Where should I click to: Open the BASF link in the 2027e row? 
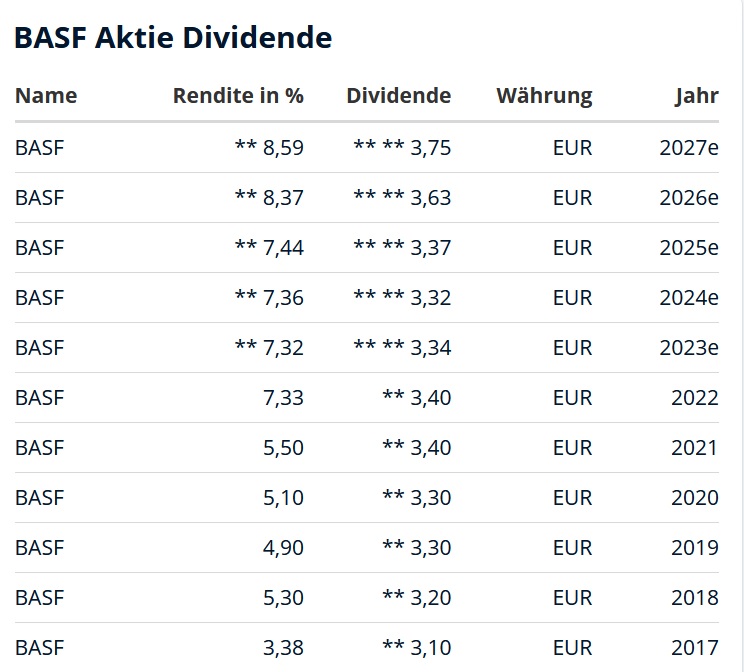[x=40, y=148]
